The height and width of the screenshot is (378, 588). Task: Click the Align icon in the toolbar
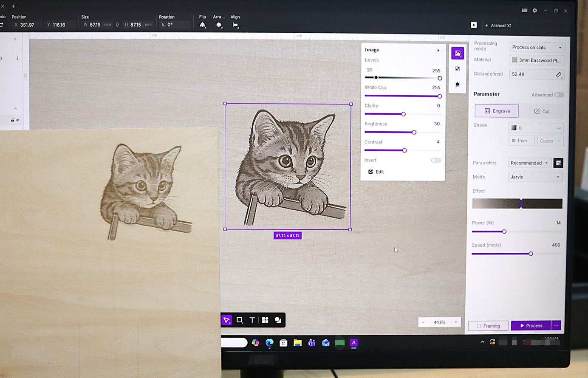point(235,25)
